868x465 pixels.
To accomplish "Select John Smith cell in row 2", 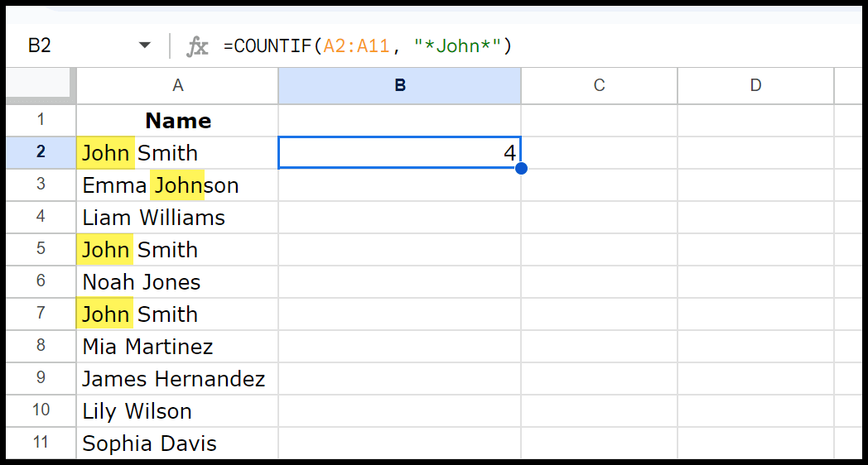I will coord(177,152).
